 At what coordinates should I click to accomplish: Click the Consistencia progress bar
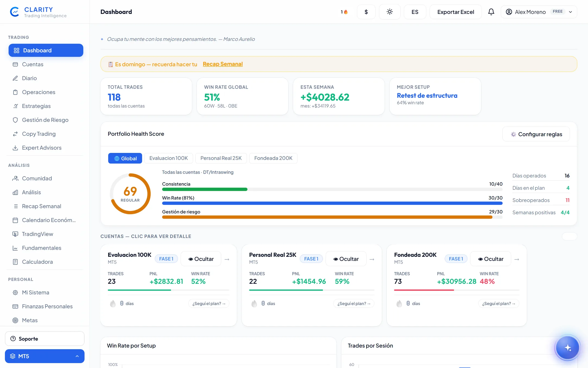(x=332, y=189)
